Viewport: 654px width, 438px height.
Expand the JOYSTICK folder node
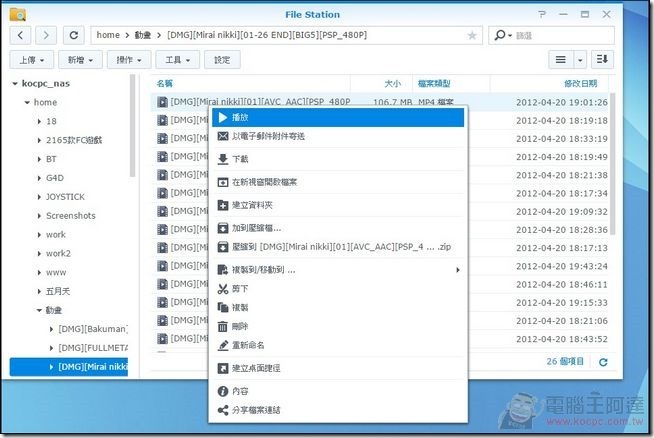pos(39,196)
